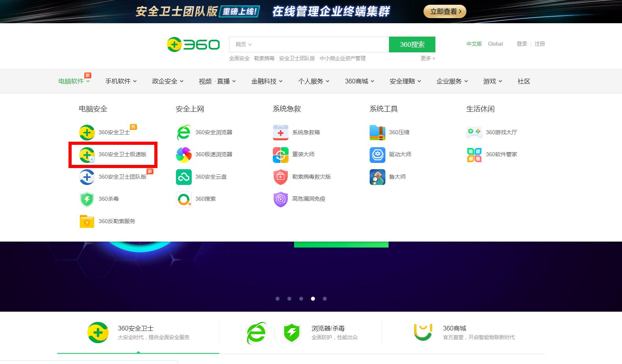Open 360安全卫士极速版 icon
The height and width of the screenshot is (364, 622).
click(87, 155)
